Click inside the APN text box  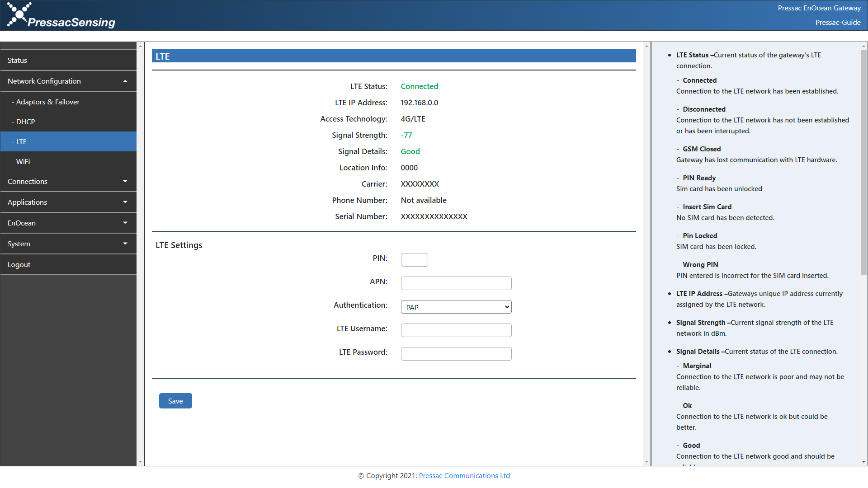pyautogui.click(x=456, y=283)
